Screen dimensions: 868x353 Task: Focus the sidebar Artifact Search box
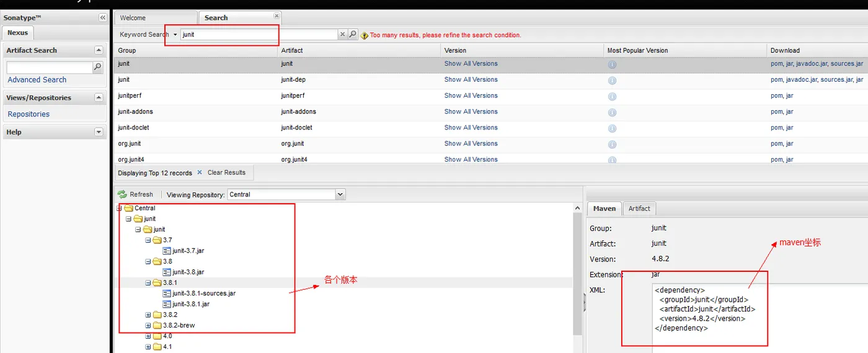pos(50,67)
